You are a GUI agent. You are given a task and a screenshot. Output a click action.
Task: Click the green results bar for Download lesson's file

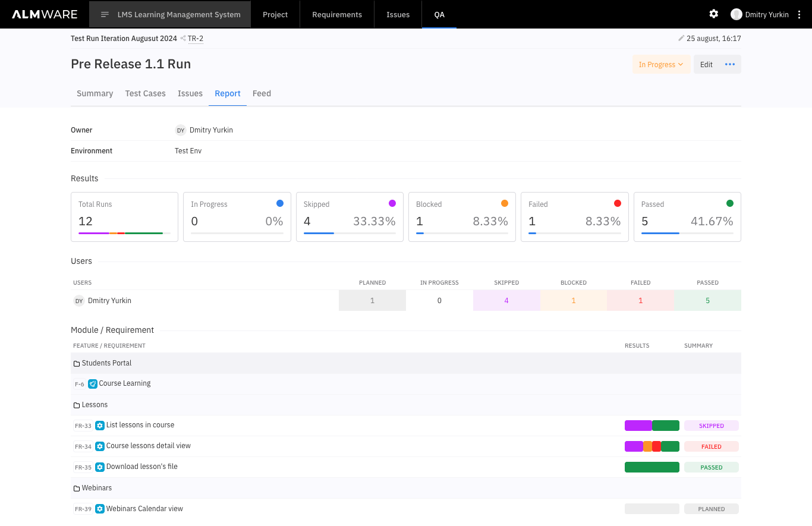coord(652,467)
